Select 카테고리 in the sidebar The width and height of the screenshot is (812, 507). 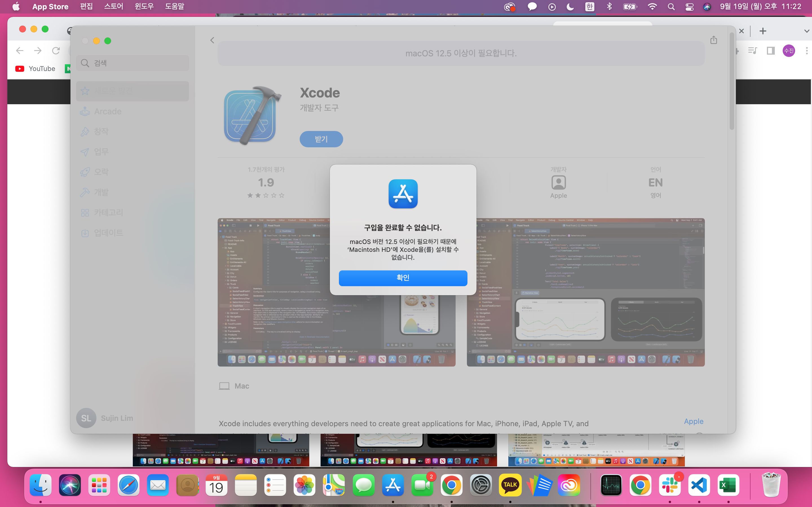pos(108,213)
